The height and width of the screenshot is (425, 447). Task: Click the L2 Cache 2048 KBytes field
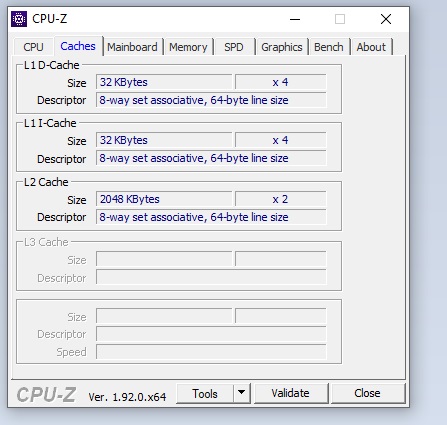click(x=164, y=199)
